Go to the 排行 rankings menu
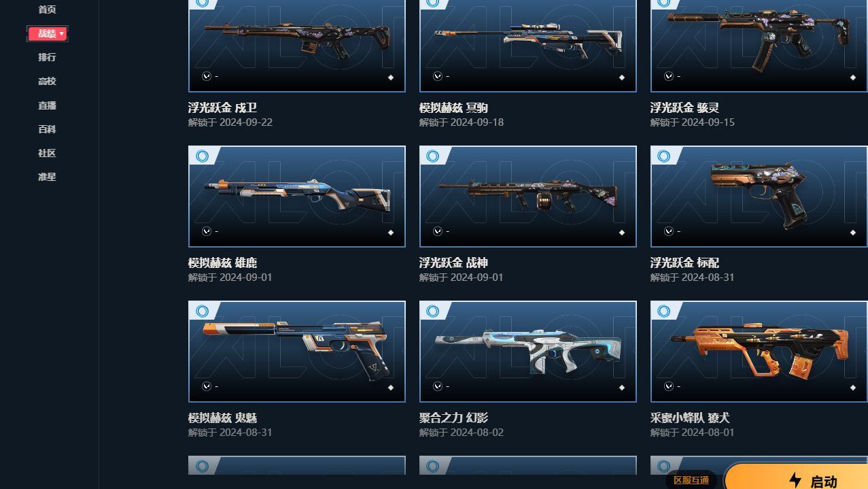Viewport: 868px width, 489px height. tap(47, 57)
